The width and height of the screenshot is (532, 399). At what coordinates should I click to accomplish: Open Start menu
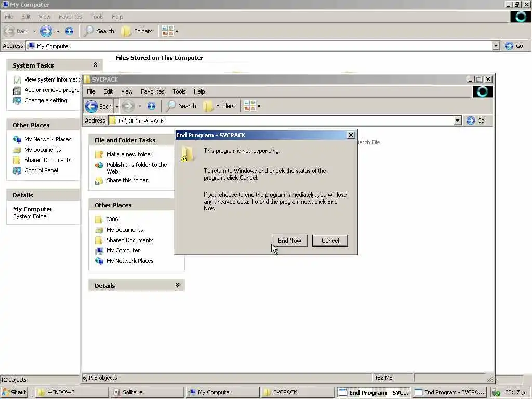(x=14, y=392)
